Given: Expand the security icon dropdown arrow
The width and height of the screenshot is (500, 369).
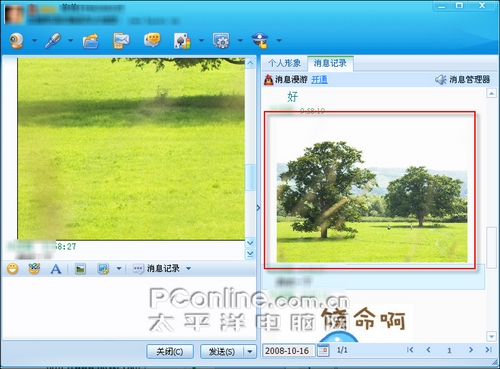Looking at the screenshot, I should click(279, 41).
